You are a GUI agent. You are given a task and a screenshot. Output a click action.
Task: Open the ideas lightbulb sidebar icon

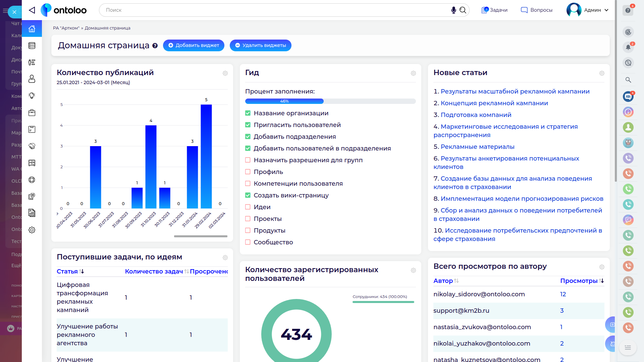click(32, 96)
